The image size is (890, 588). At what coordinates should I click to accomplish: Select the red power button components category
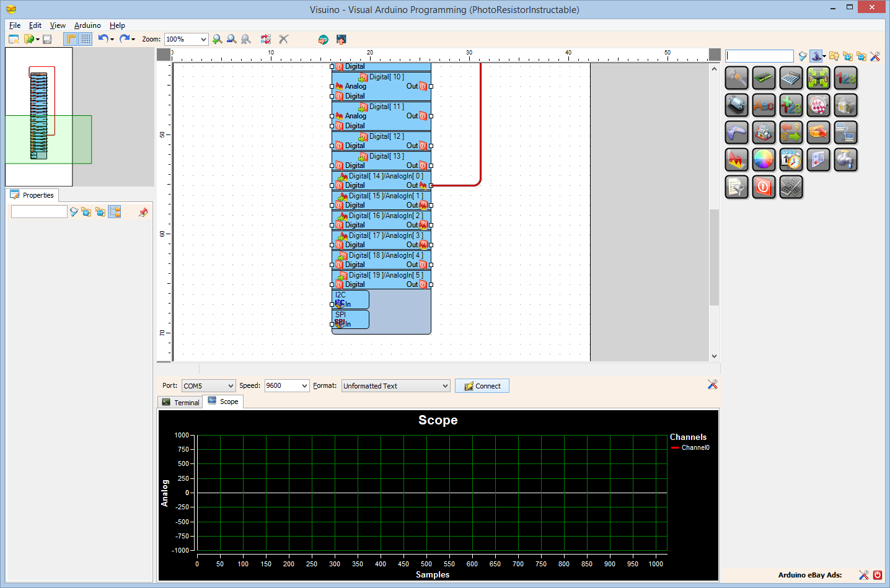click(x=764, y=186)
